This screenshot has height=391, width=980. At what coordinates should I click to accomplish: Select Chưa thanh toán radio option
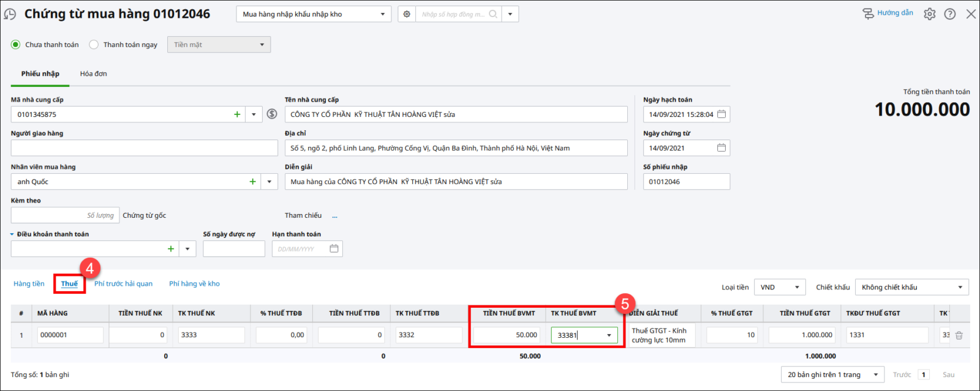coord(16,45)
